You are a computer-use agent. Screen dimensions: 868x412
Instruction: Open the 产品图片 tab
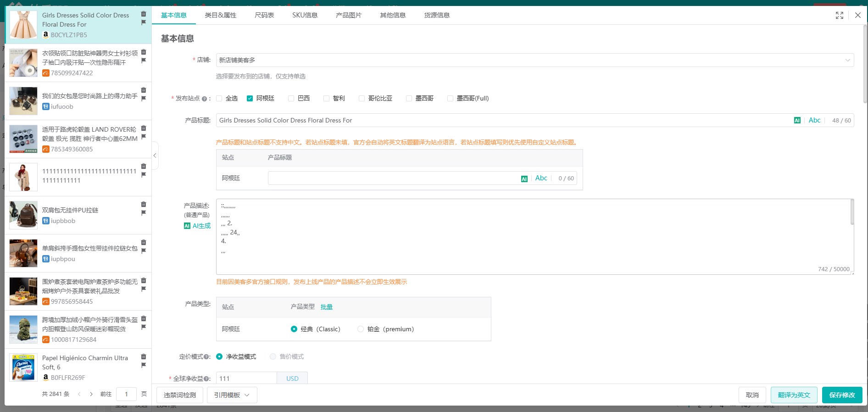pyautogui.click(x=348, y=16)
